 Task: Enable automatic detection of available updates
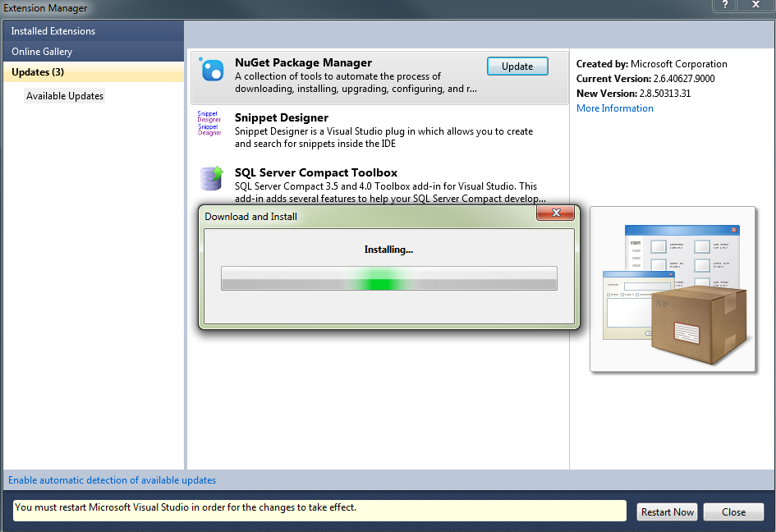pos(112,480)
